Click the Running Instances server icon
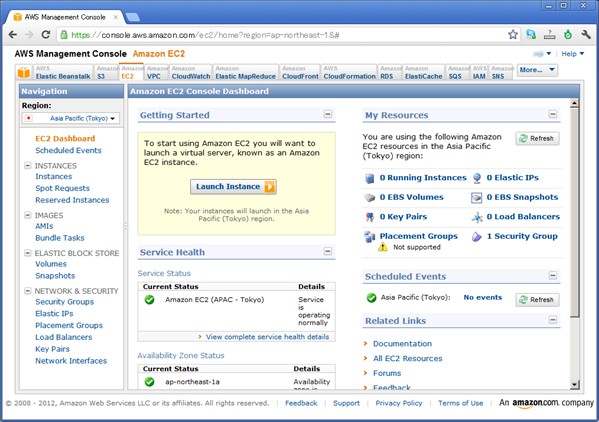This screenshot has width=599, height=422. [369, 178]
